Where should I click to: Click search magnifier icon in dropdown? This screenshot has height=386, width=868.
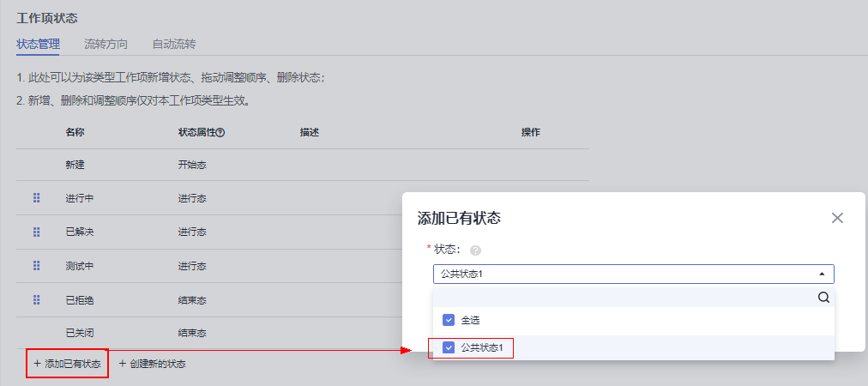point(823,298)
